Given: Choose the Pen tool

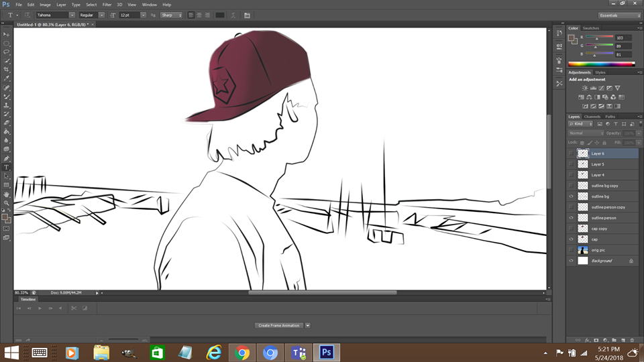Looking at the screenshot, I should 6,158.
